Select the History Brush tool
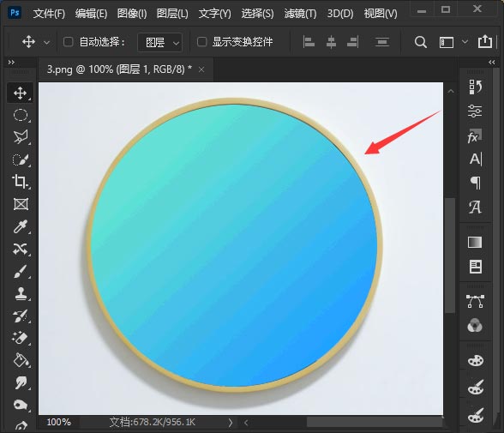The image size is (504, 433). pyautogui.click(x=21, y=316)
